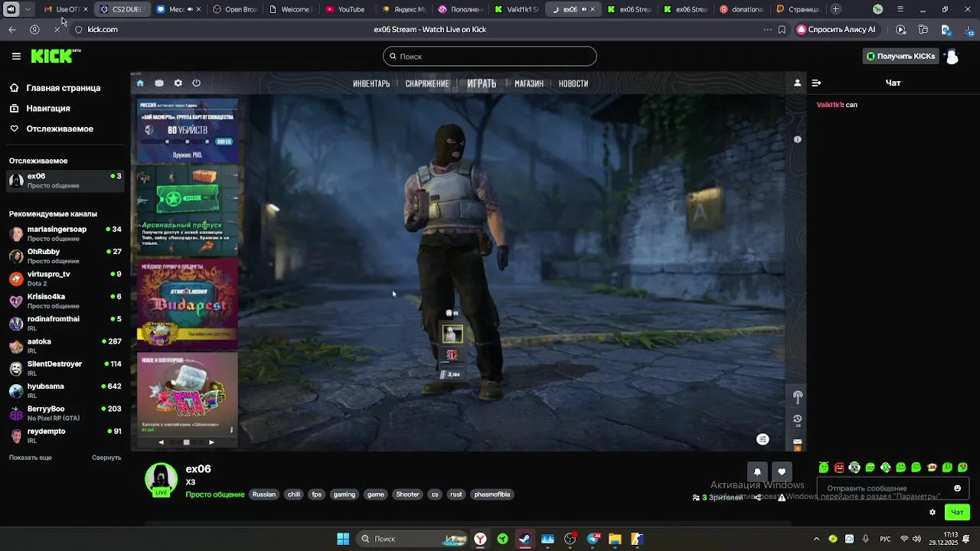The image size is (980, 551).
Task: Click the stream owner ex06 avatar
Action: pos(161,480)
